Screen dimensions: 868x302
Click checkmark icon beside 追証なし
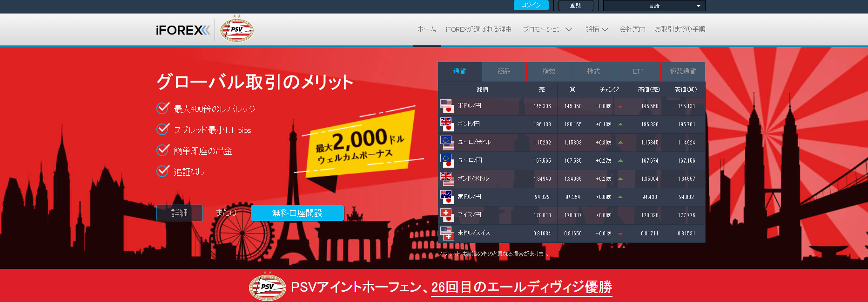[163, 171]
